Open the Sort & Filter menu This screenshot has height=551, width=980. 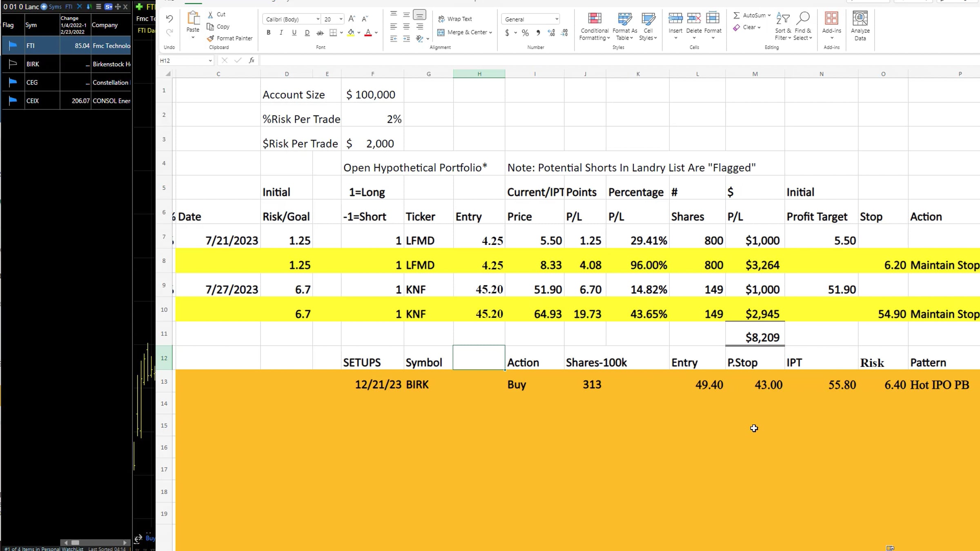(x=783, y=26)
